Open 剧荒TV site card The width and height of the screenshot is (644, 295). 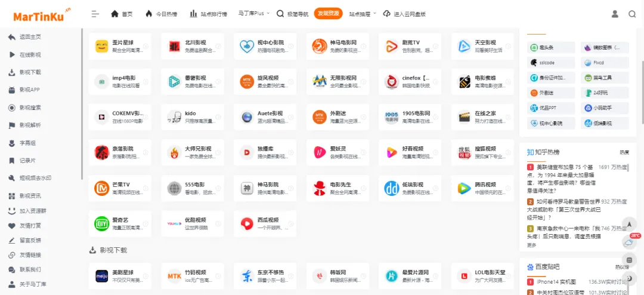click(x=410, y=46)
